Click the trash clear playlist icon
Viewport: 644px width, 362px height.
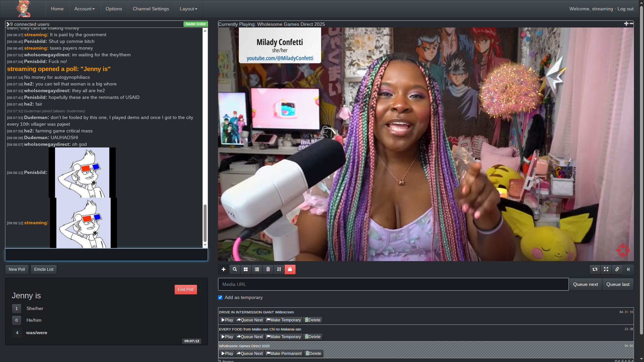268,269
